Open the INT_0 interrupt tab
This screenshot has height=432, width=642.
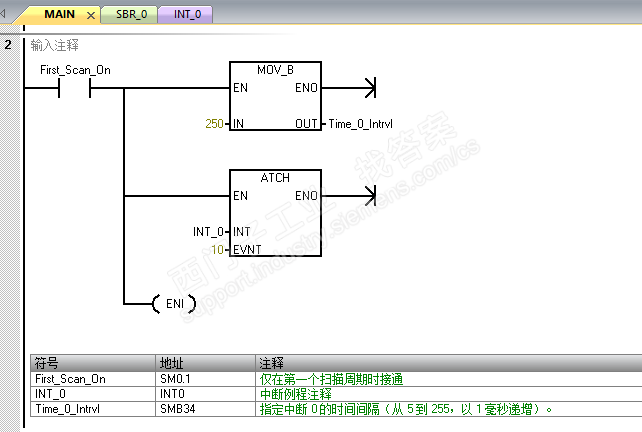[x=187, y=14]
